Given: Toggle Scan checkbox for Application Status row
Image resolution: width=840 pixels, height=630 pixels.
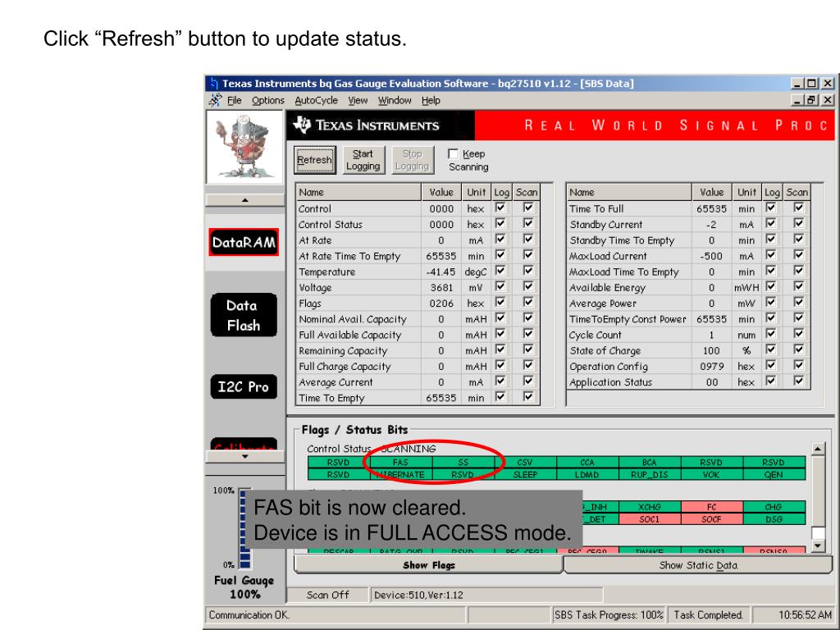Looking at the screenshot, I should (799, 381).
